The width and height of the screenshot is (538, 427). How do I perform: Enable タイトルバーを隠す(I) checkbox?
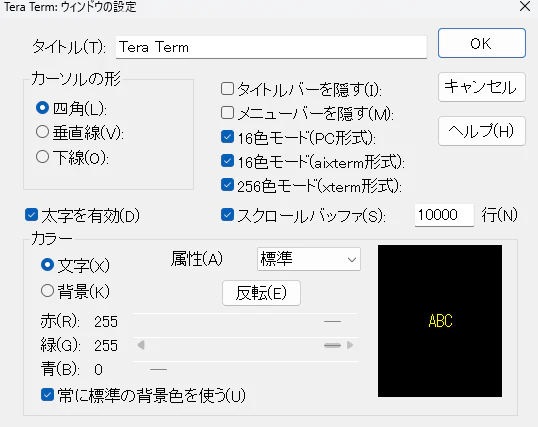point(227,89)
